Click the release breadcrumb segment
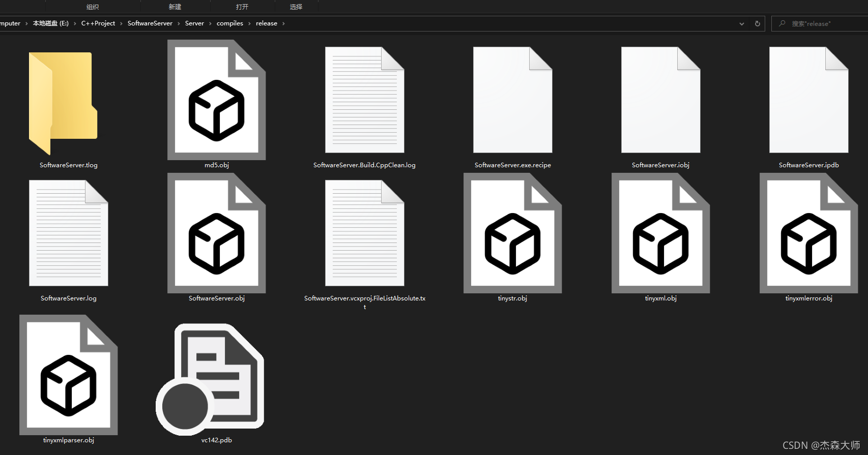 [x=267, y=23]
